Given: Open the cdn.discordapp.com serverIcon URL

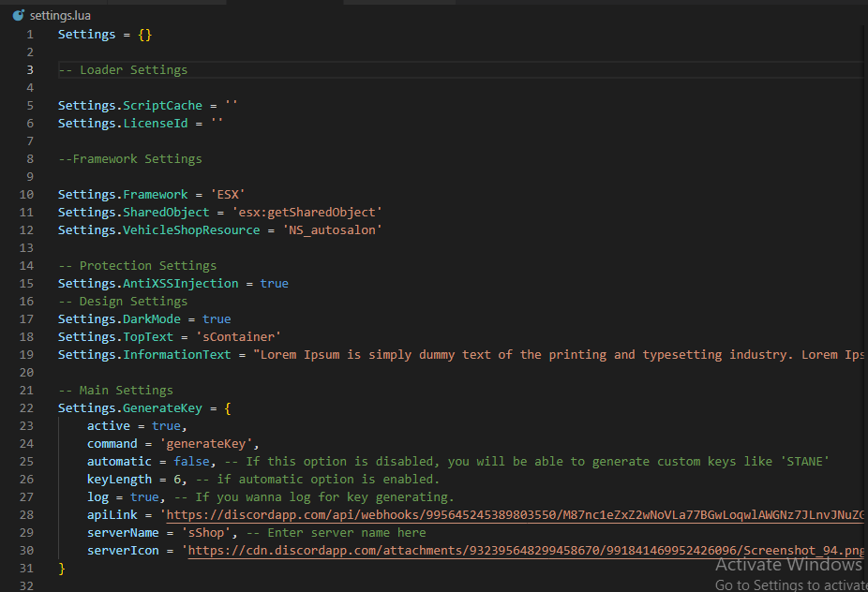Looking at the screenshot, I should [526, 551].
